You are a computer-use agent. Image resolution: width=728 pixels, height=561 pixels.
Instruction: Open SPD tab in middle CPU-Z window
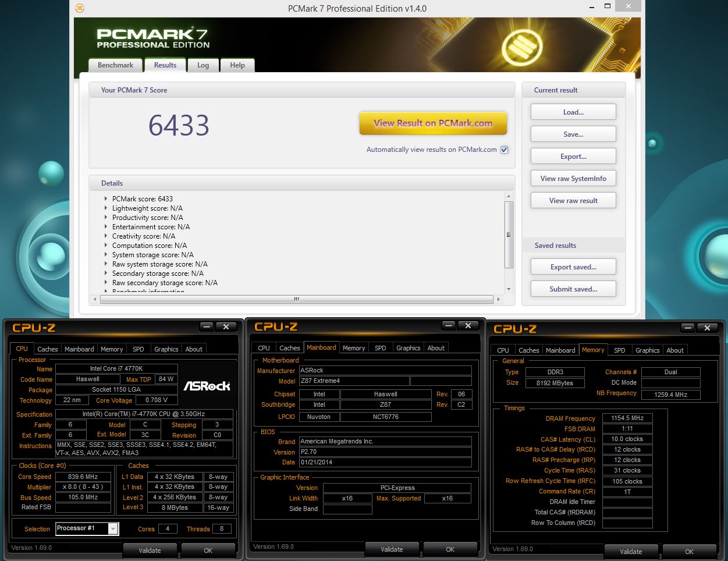coord(381,348)
